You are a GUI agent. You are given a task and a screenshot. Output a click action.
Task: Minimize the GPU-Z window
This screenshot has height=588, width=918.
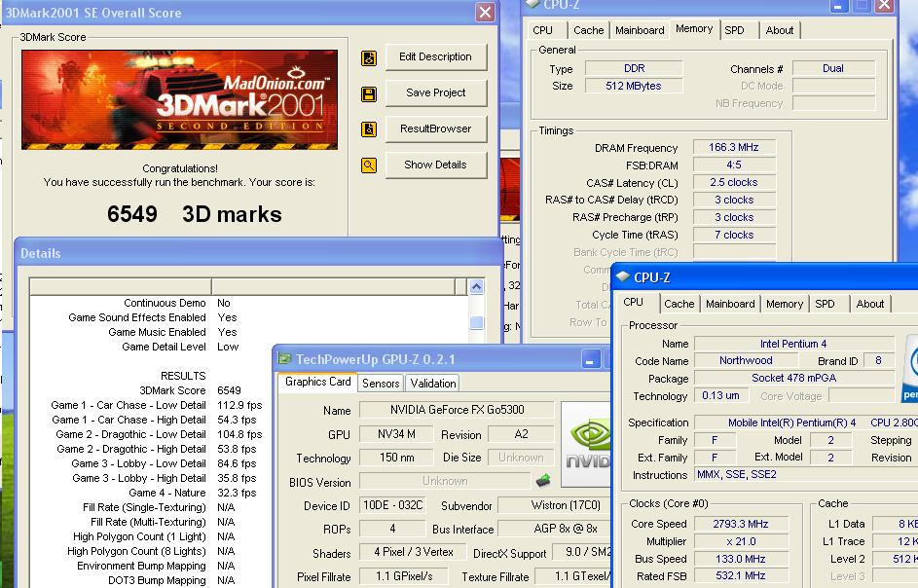(x=590, y=359)
